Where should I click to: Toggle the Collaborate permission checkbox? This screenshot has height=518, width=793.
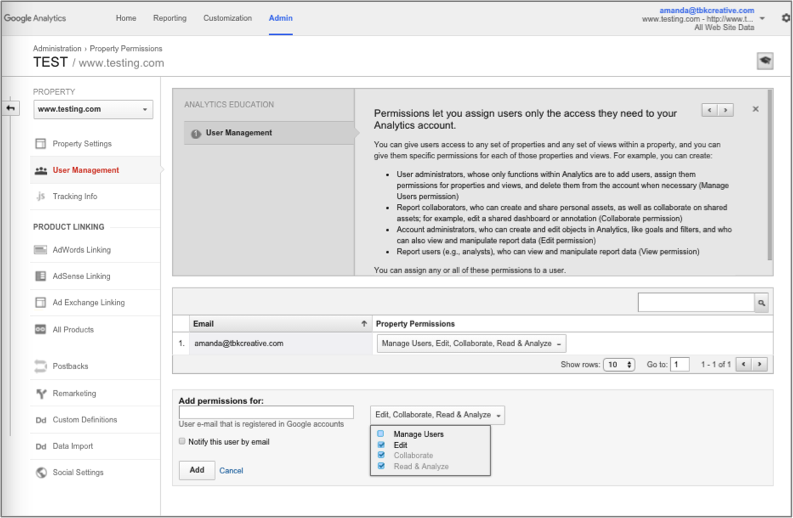(381, 455)
